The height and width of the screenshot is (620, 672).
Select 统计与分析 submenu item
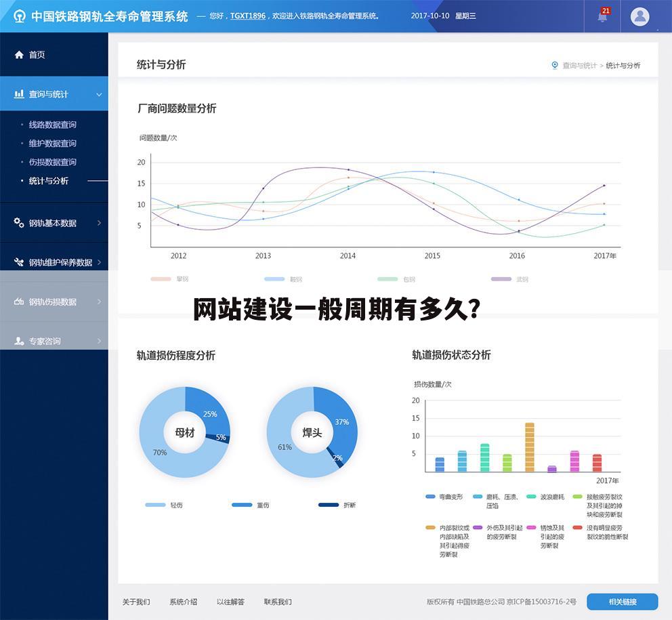coord(48,181)
